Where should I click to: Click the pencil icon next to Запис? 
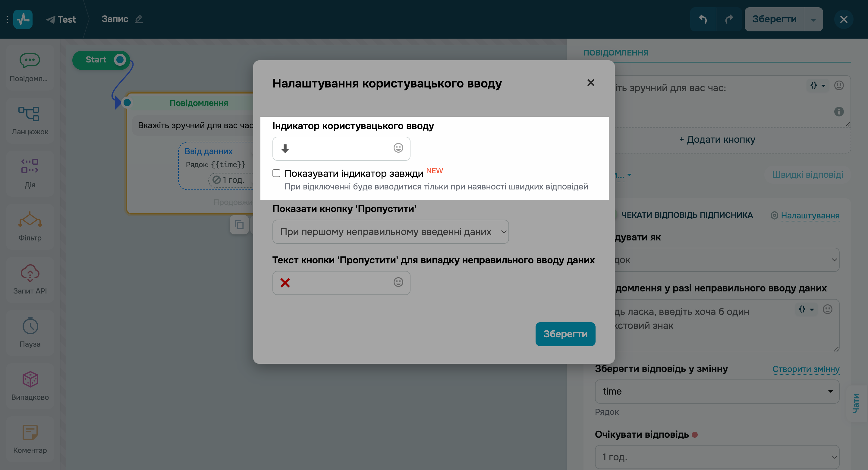[x=139, y=19]
